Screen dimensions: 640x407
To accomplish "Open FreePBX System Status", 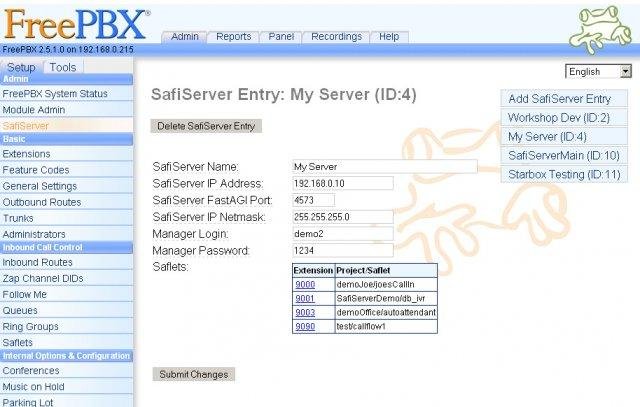I will point(67,93).
